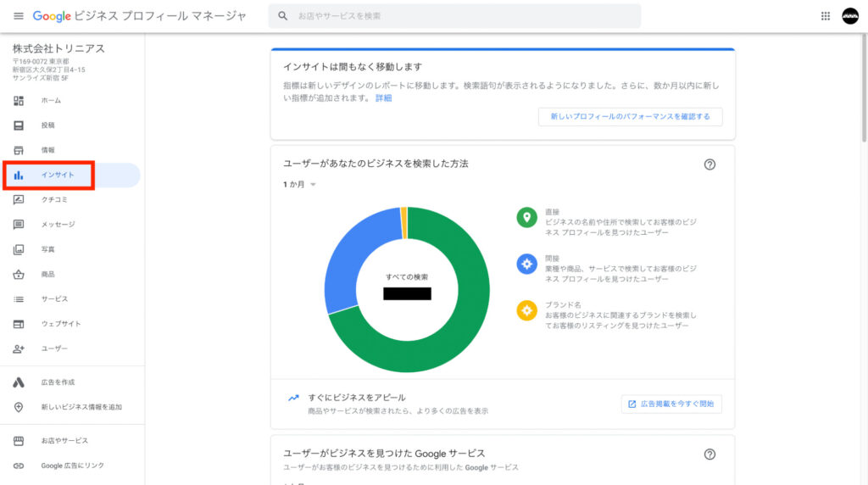
Task: Click インサイトは間もなく移動します heading
Action: 353,67
